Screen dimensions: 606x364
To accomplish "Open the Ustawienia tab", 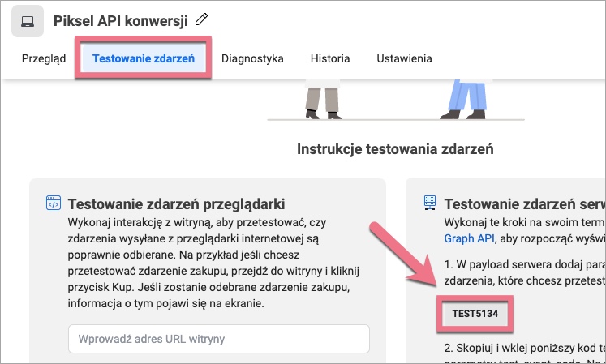I will (x=404, y=58).
